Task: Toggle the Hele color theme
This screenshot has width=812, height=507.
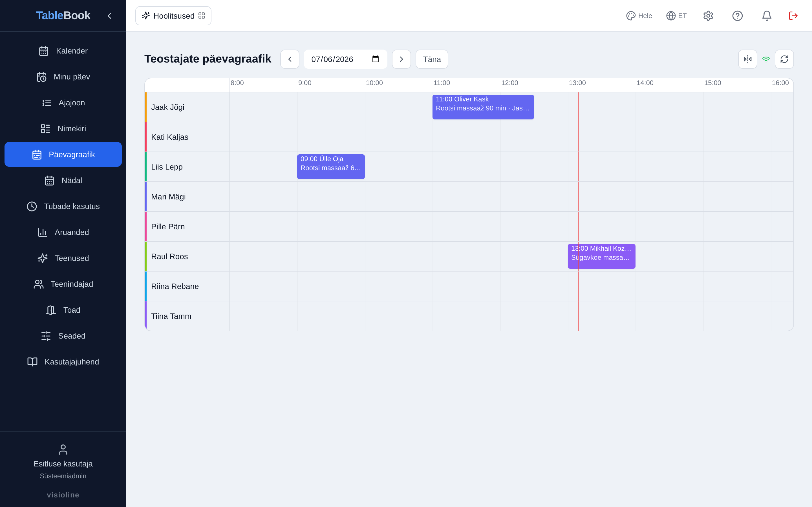Action: pos(639,16)
